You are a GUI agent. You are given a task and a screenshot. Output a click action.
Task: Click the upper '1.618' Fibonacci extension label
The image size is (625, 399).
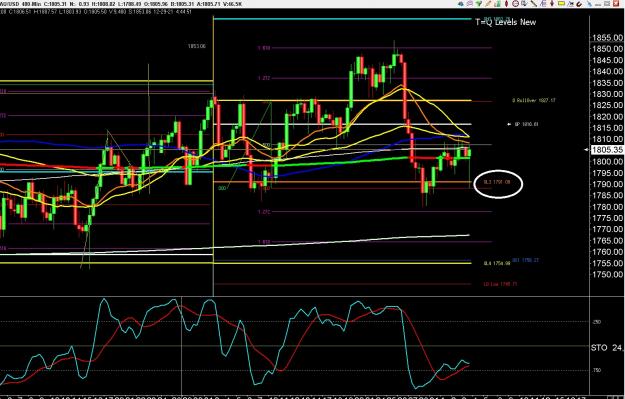pos(264,48)
